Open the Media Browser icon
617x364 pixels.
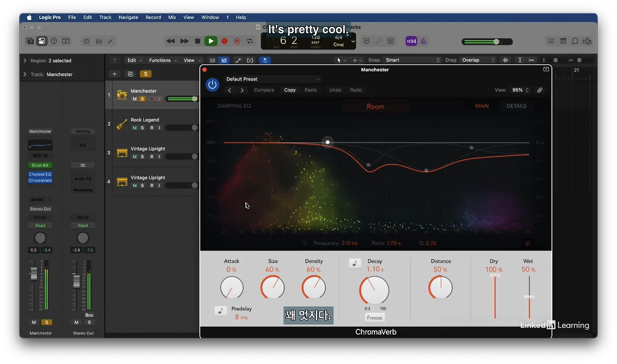point(587,41)
